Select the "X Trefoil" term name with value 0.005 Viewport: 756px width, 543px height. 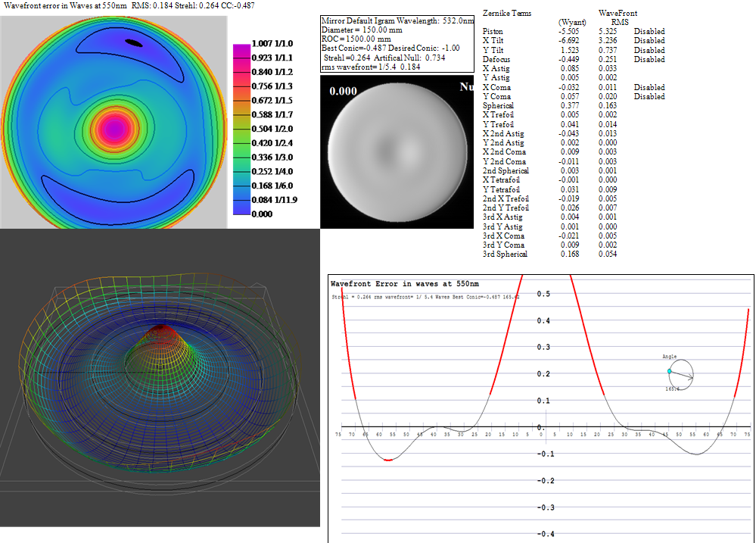(x=498, y=115)
